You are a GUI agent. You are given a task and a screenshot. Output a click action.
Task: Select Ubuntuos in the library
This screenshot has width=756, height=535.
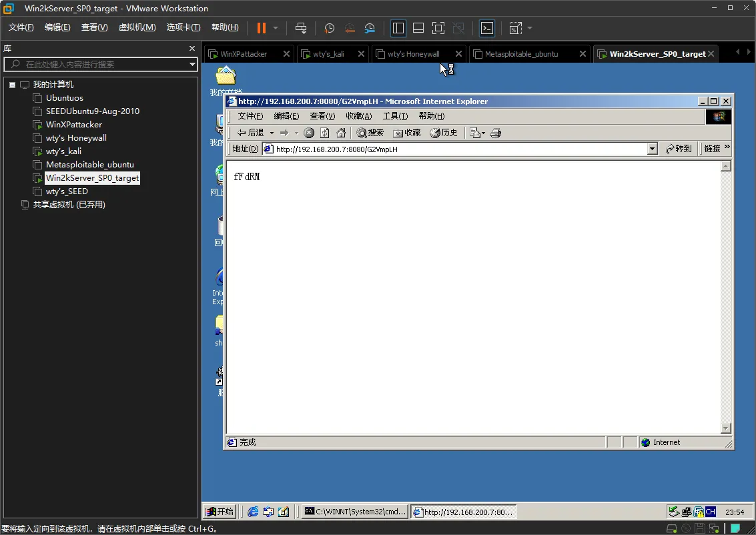65,98
